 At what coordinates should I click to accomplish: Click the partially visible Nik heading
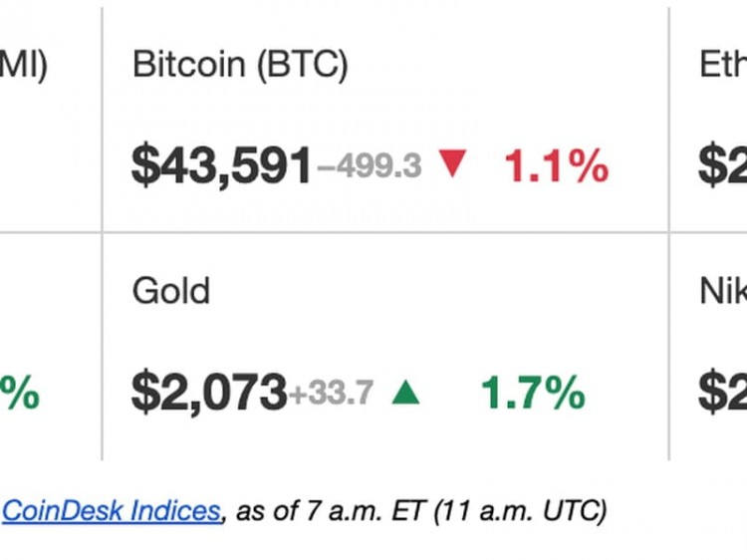(x=722, y=292)
